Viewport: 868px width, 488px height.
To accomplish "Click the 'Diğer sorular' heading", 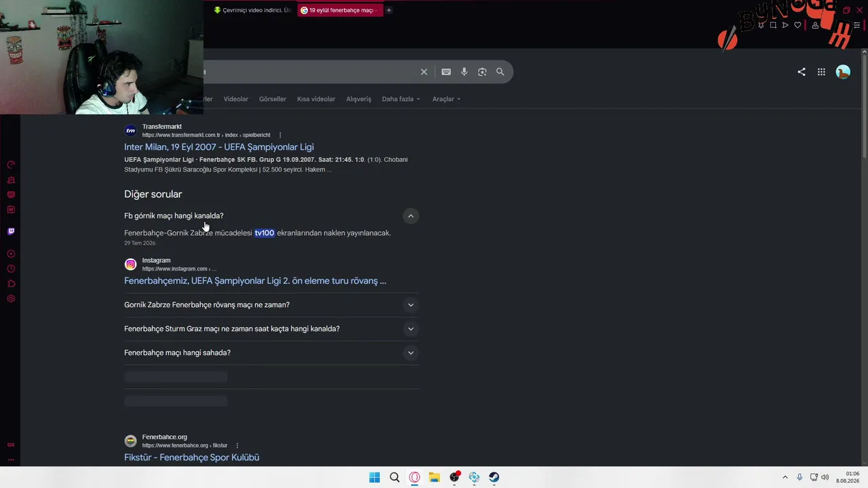I will coord(153,194).
